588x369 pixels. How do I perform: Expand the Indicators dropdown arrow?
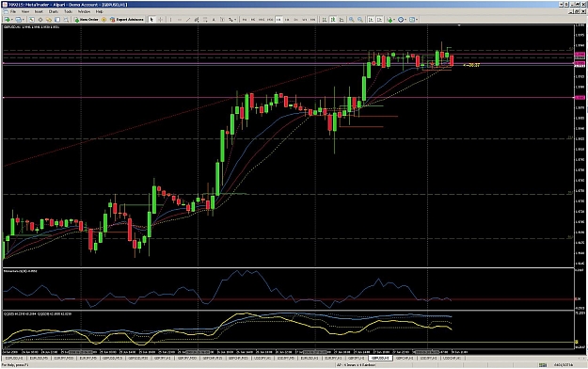pyautogui.click(x=394, y=20)
